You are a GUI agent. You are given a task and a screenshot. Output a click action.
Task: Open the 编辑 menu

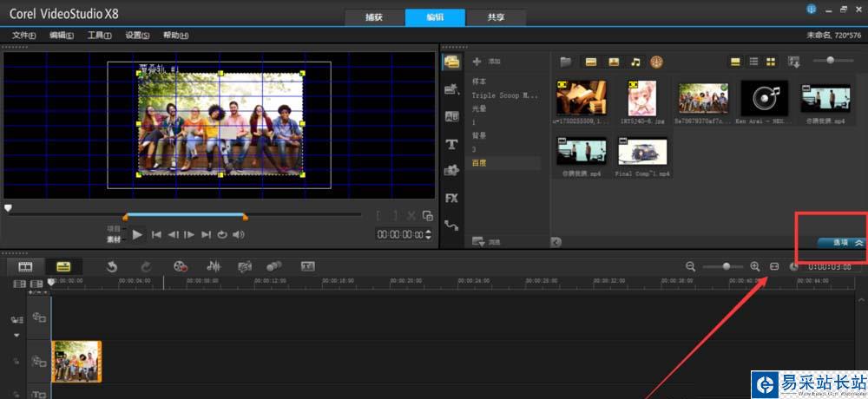(x=62, y=36)
